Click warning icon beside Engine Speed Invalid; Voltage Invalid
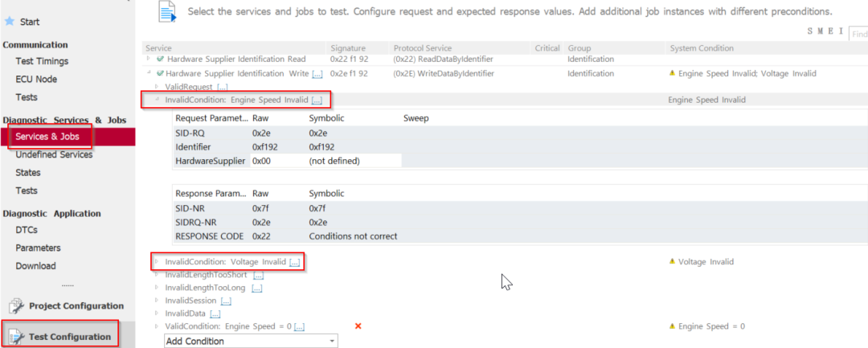The width and height of the screenshot is (868, 348). click(x=673, y=73)
